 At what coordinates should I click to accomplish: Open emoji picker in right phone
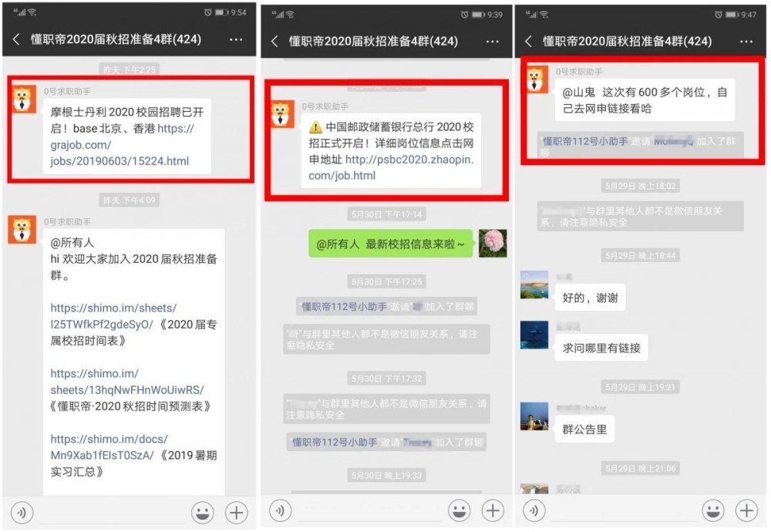pyautogui.click(x=713, y=511)
